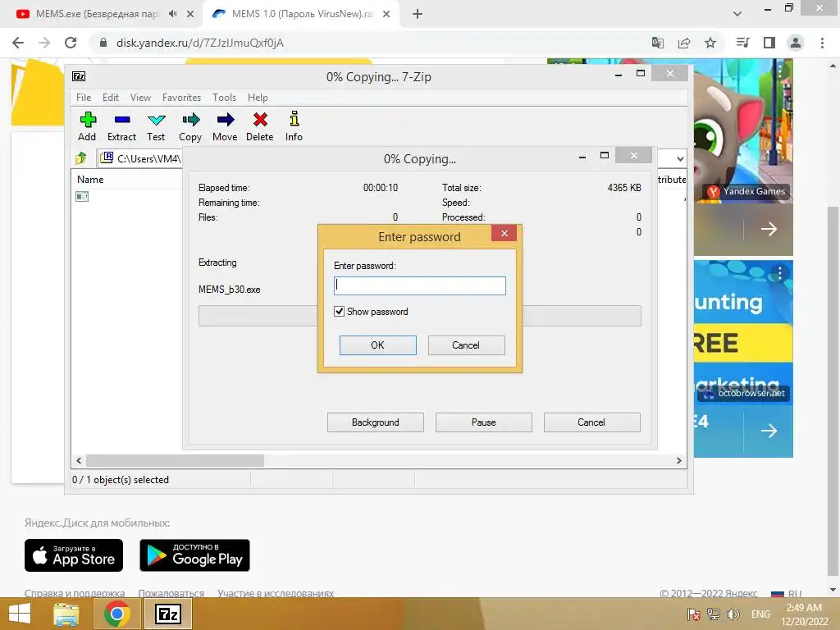Click the translate page icon
Image resolution: width=840 pixels, height=630 pixels.
[x=657, y=43]
